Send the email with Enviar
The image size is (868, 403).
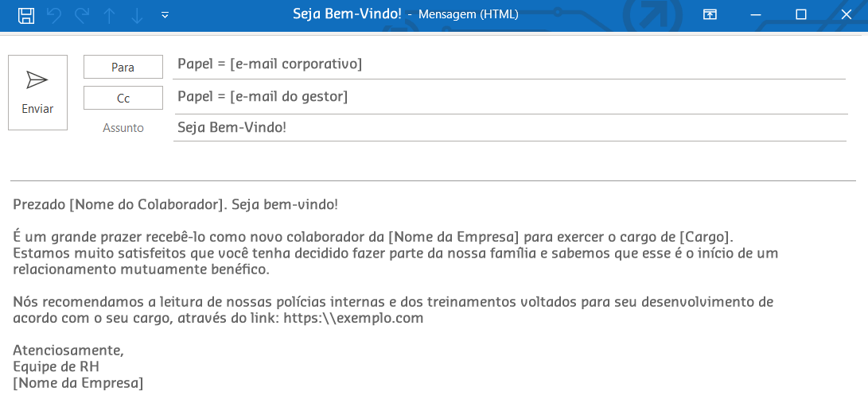click(x=37, y=92)
